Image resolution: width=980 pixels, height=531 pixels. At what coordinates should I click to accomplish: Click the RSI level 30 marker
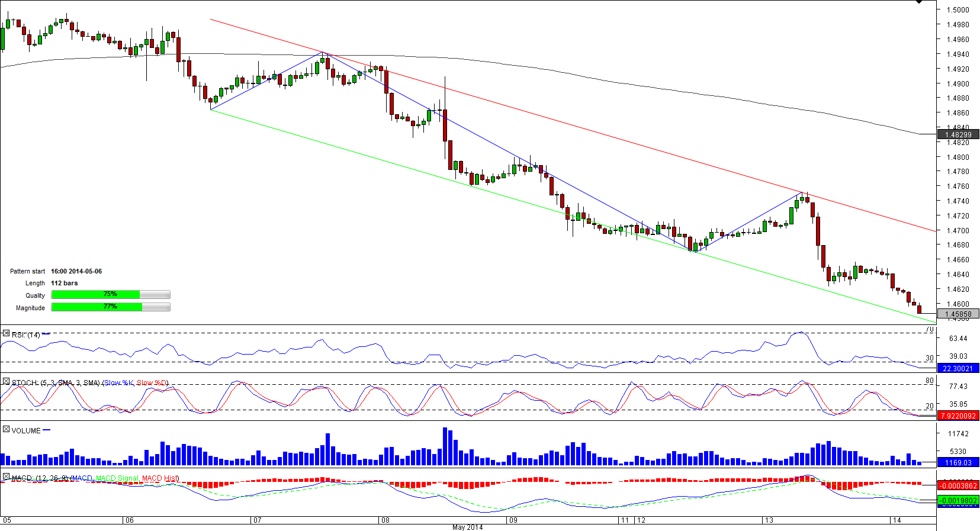coord(930,358)
